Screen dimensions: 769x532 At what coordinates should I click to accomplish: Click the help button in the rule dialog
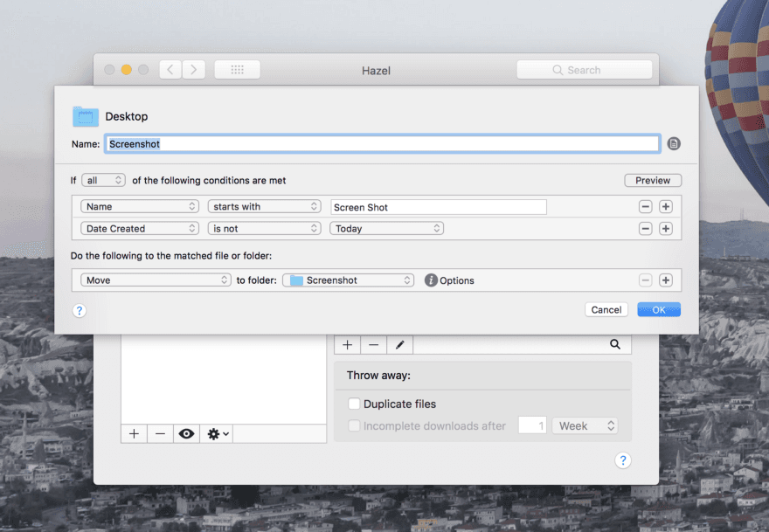80,310
